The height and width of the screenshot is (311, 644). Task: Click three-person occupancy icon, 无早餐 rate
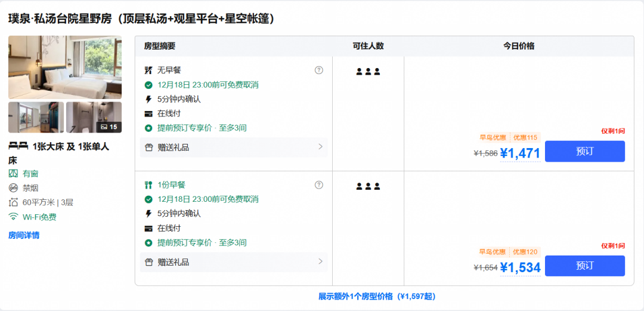point(368,72)
